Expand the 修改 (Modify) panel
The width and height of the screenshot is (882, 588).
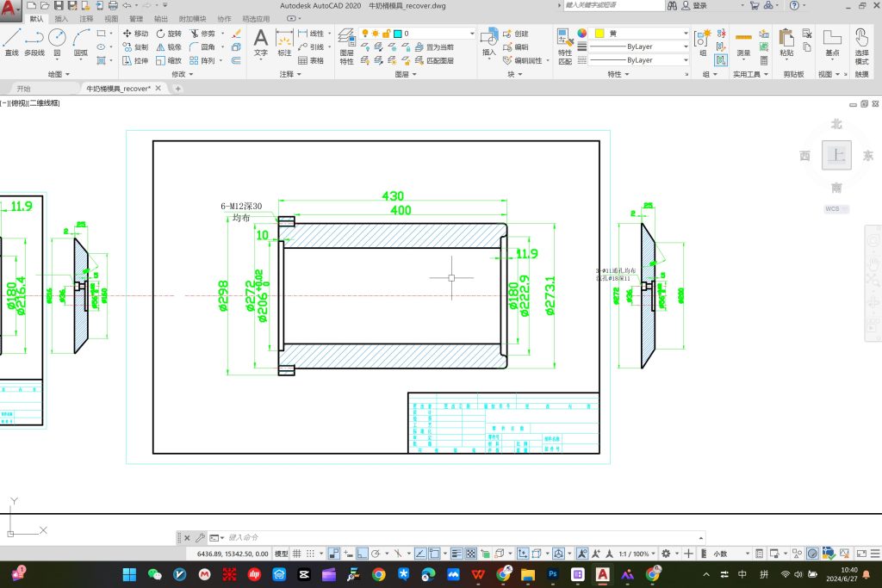coord(183,74)
